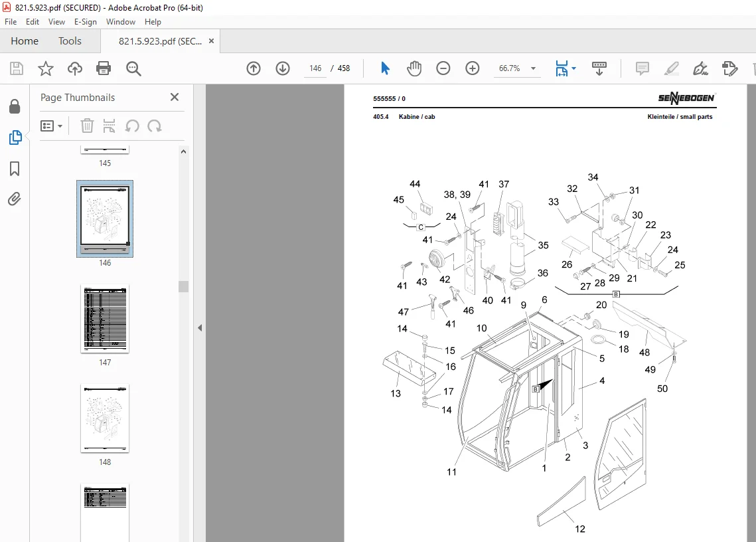Open the E-Sign menu
Screen dimensions: 756x542
[86, 22]
